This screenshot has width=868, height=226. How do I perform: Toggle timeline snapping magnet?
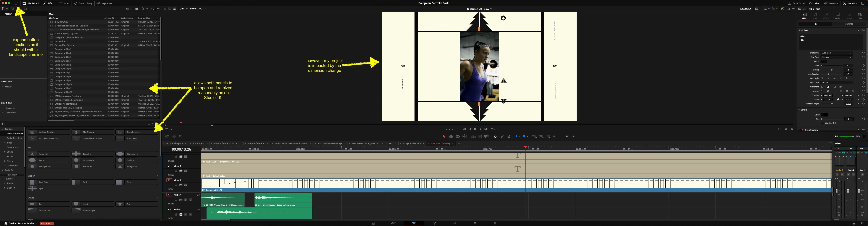pos(495,136)
